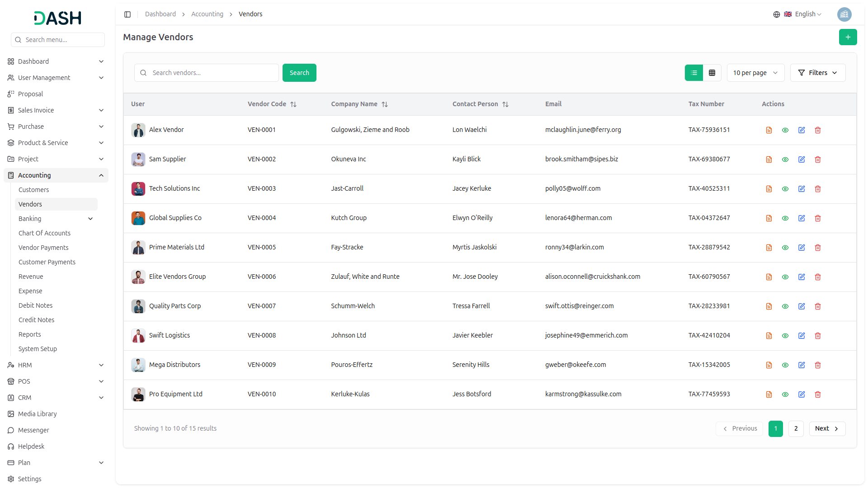This screenshot has height=488, width=868.
Task: Click the green Search button
Action: pyautogui.click(x=299, y=73)
